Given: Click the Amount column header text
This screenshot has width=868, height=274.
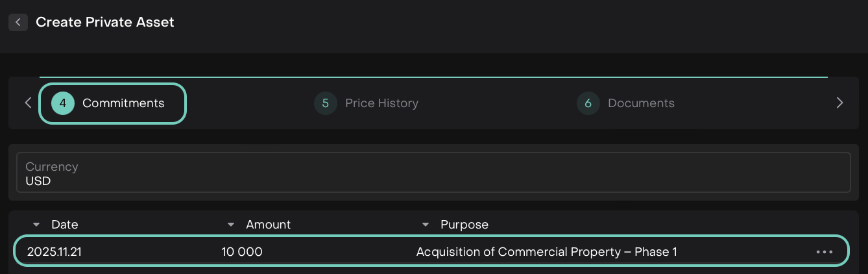Looking at the screenshot, I should (x=269, y=225).
